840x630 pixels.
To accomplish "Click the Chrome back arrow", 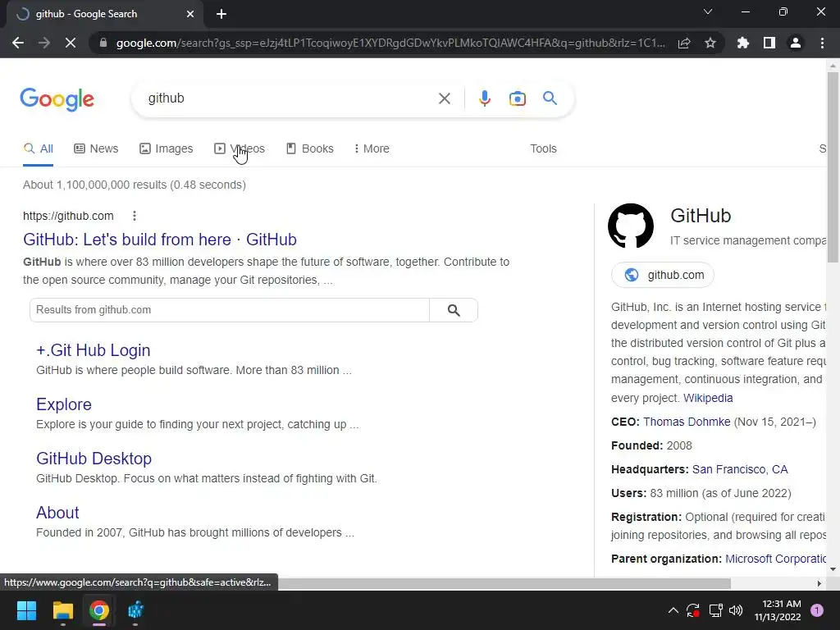I will [x=18, y=43].
